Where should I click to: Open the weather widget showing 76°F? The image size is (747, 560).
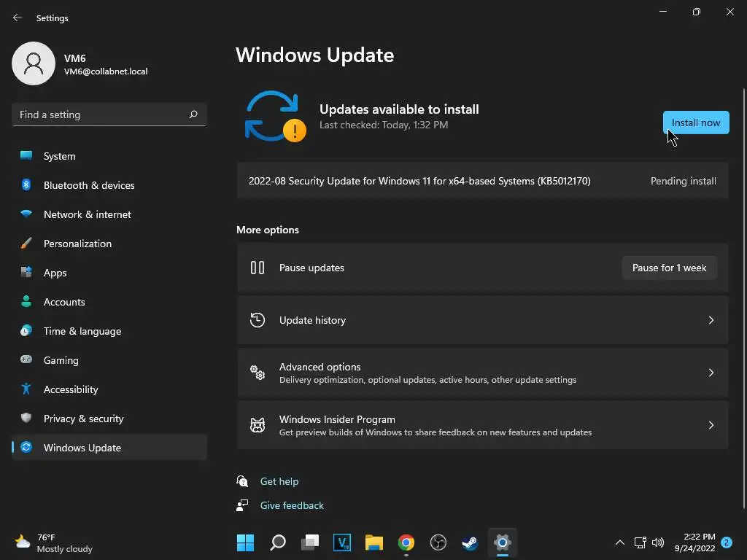[x=53, y=542]
